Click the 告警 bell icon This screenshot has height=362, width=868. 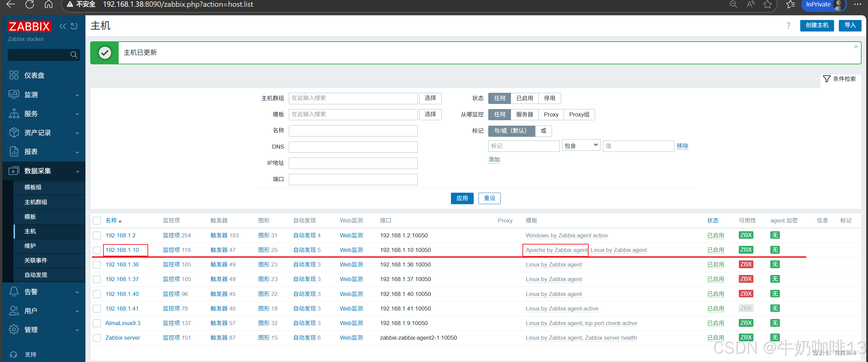tap(14, 292)
